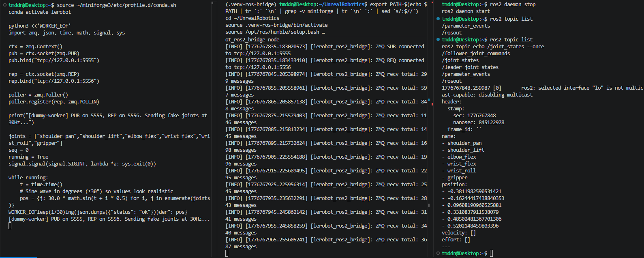
Task: Click the 'pos = {j: 30.0 * math.sin' line
Action: point(115,198)
